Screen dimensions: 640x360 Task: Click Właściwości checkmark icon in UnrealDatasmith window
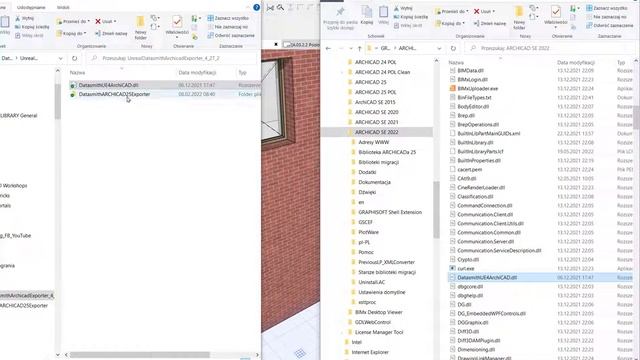(x=177, y=21)
